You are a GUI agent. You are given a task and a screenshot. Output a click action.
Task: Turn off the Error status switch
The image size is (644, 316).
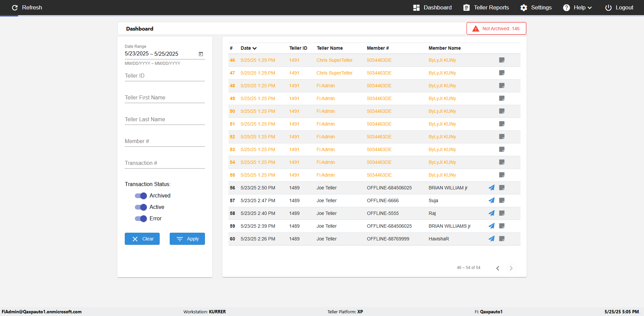pyautogui.click(x=141, y=219)
